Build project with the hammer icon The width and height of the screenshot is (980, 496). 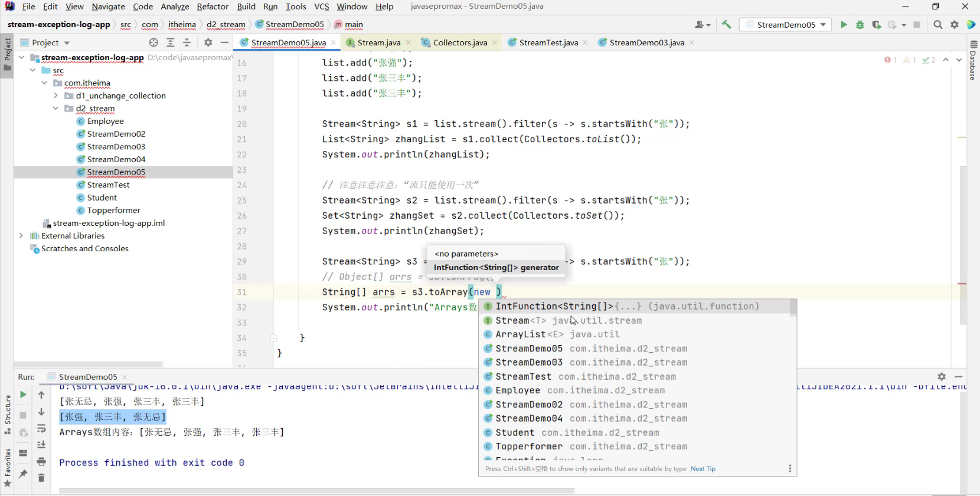pyautogui.click(x=727, y=25)
